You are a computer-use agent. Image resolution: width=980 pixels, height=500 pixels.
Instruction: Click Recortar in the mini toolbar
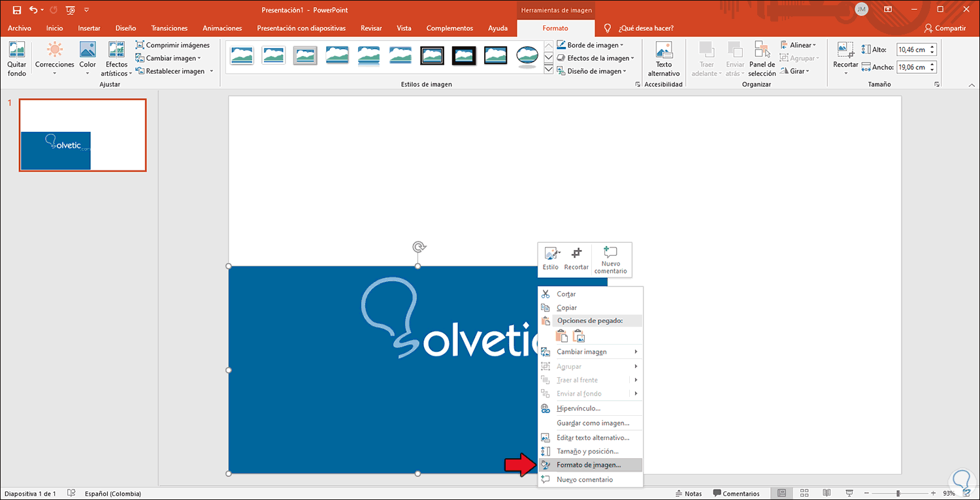[x=576, y=259]
